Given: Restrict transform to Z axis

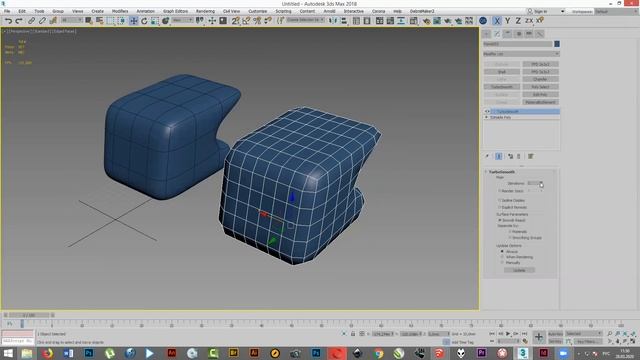Looking at the screenshot, I should pyautogui.click(x=518, y=21).
